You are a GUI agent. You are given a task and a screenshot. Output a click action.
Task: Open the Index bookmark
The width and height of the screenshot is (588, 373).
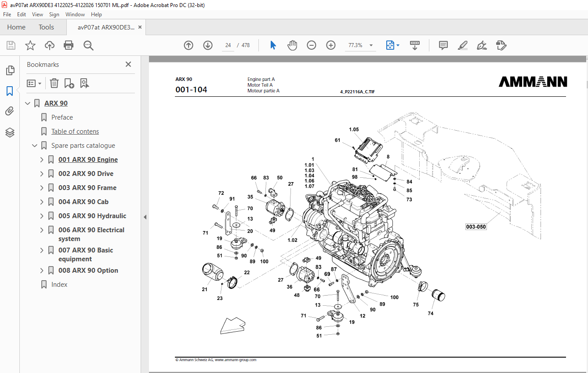click(x=59, y=285)
